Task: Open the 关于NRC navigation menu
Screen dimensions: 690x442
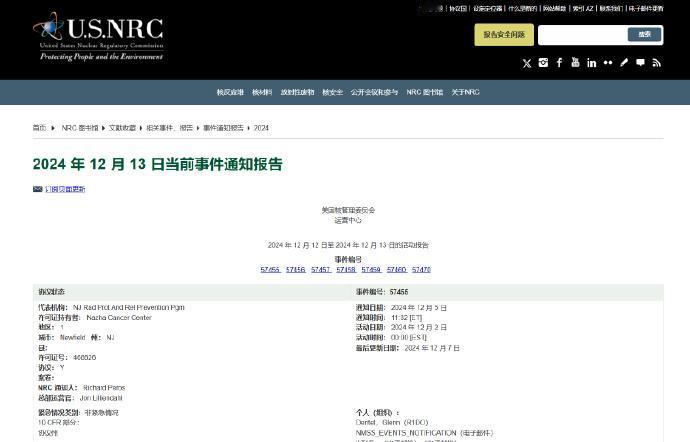Action: tap(465, 92)
